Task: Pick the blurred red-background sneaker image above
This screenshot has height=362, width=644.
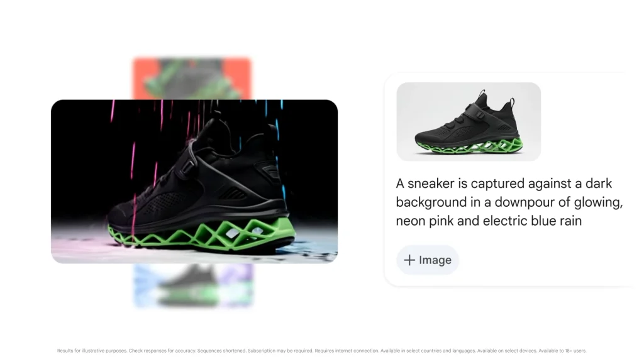Action: click(x=192, y=79)
